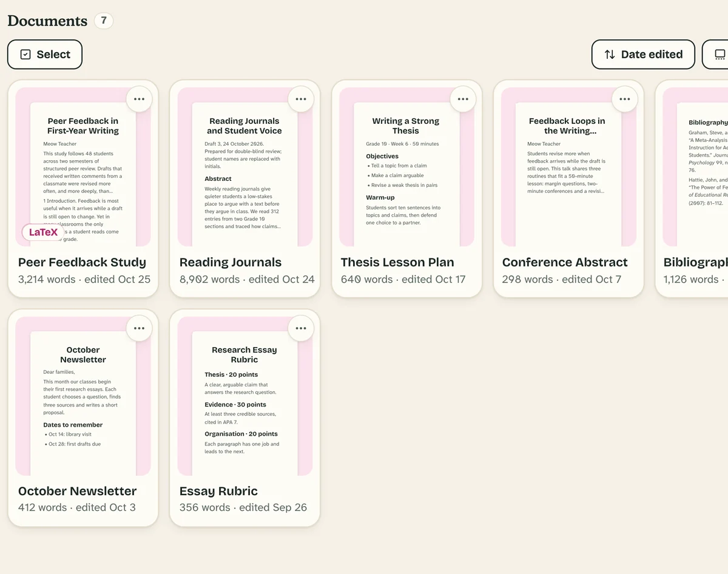The width and height of the screenshot is (728, 574).
Task: Click "8,902 words · edited Oct 24" text
Action: pos(247,279)
